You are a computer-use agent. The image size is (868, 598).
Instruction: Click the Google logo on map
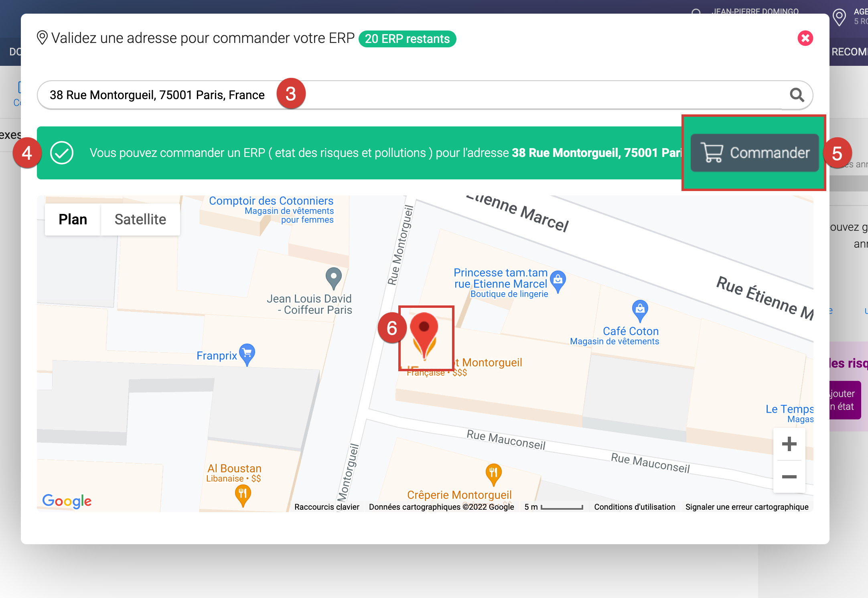pos(67,501)
